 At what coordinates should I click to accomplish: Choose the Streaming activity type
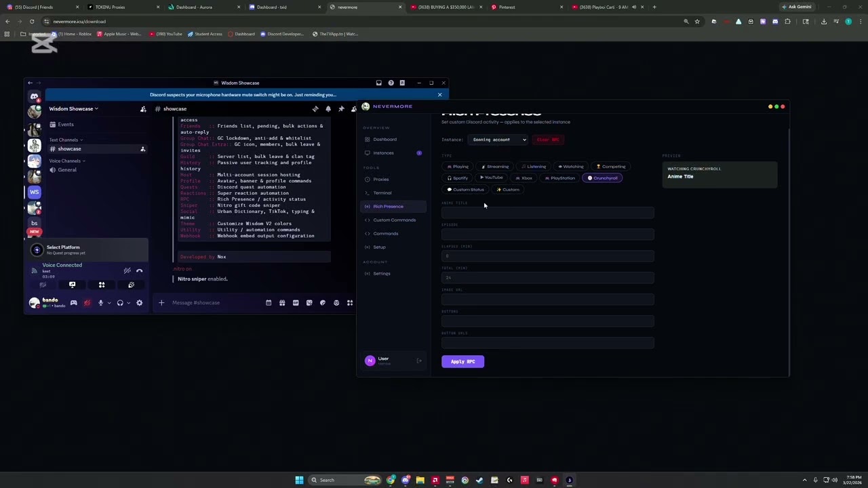point(495,167)
